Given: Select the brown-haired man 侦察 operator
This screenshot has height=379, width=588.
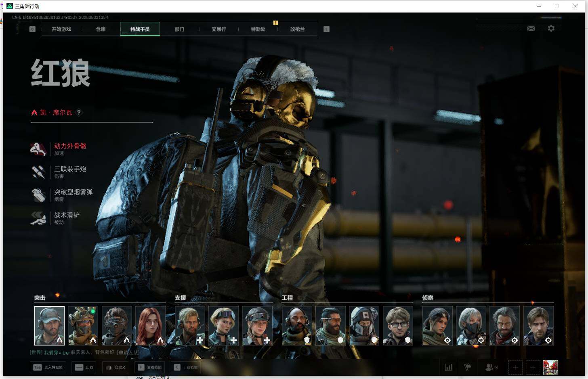Looking at the screenshot, I should click(538, 326).
